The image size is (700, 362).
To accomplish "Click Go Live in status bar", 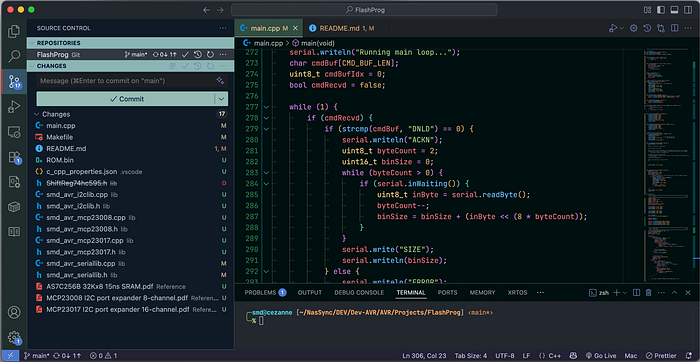I will [601, 356].
